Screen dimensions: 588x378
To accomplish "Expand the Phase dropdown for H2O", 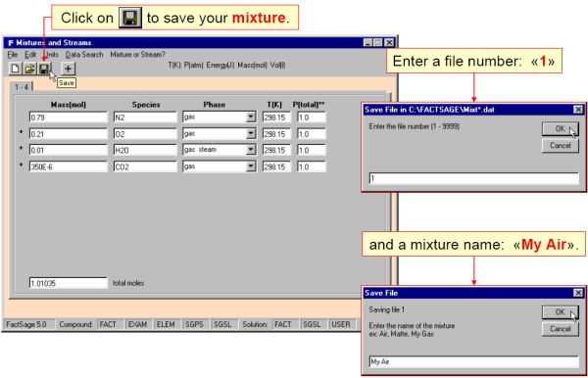I will [251, 150].
